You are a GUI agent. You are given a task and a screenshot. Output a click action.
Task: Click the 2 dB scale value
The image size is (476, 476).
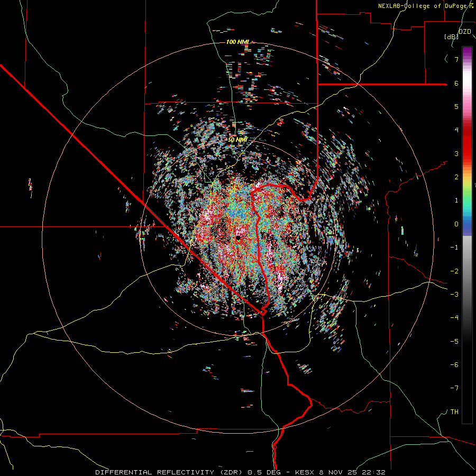click(x=456, y=177)
